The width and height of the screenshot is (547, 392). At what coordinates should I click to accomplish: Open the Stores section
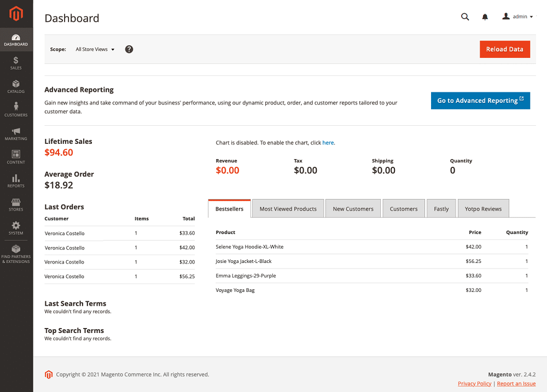coord(16,204)
